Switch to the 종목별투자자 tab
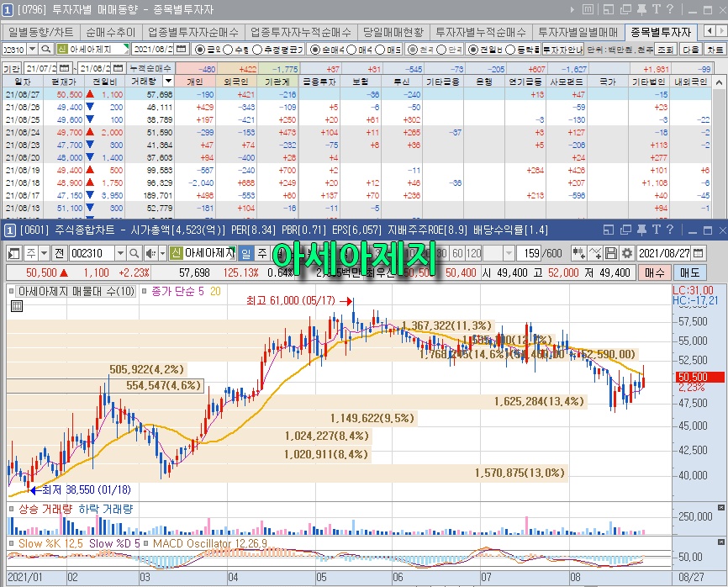Screen dimensions: 728x587 pyautogui.click(x=661, y=32)
